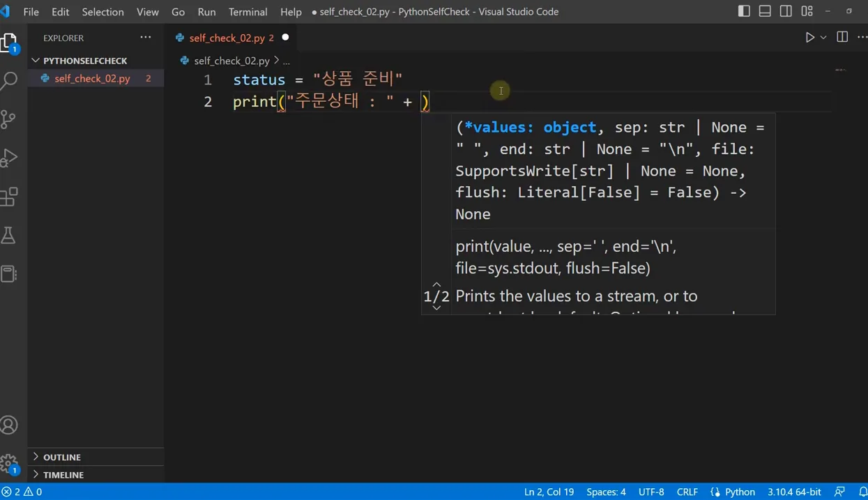Expand the TIMELINE section

tap(96, 474)
